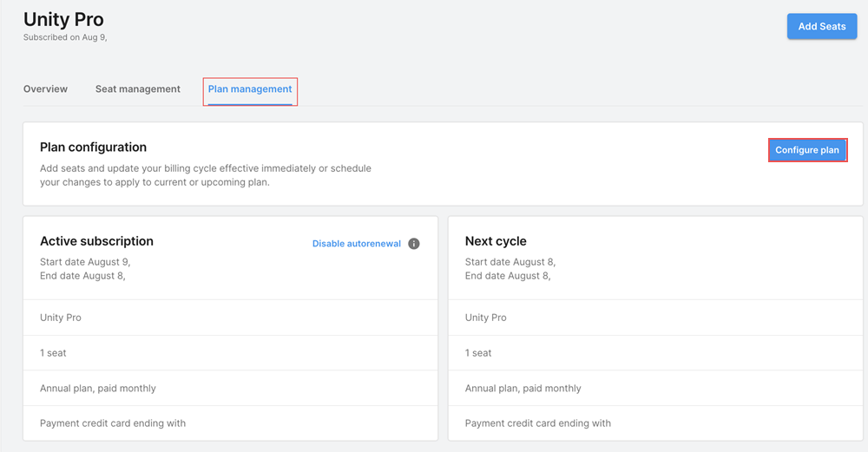Click the Configure plan button
This screenshot has width=868, height=452.
(x=807, y=150)
